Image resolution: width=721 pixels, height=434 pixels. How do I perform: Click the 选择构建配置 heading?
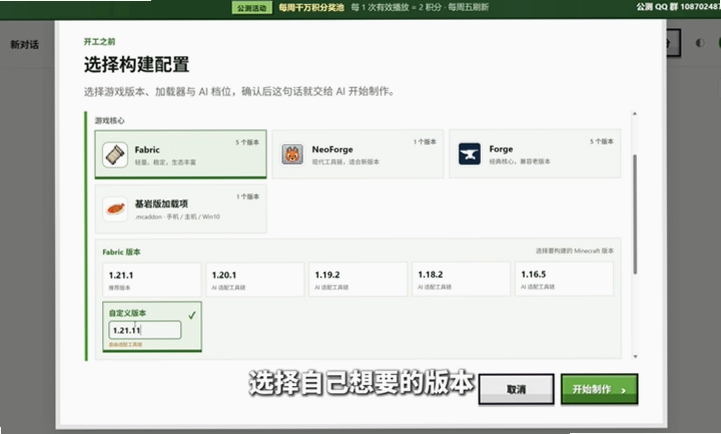tap(137, 64)
